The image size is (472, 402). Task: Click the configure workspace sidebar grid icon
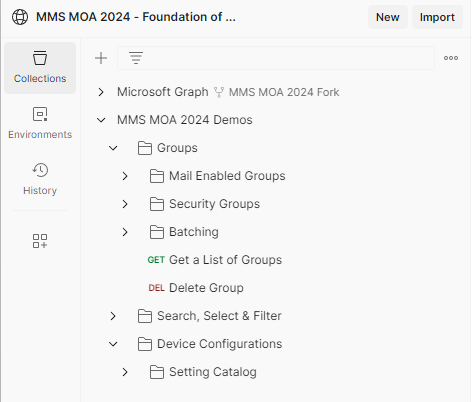pyautogui.click(x=40, y=241)
